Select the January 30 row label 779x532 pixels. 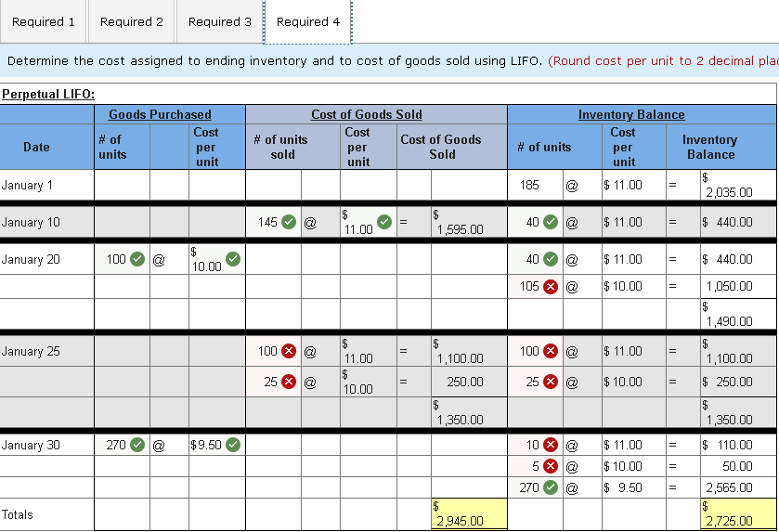click(31, 445)
